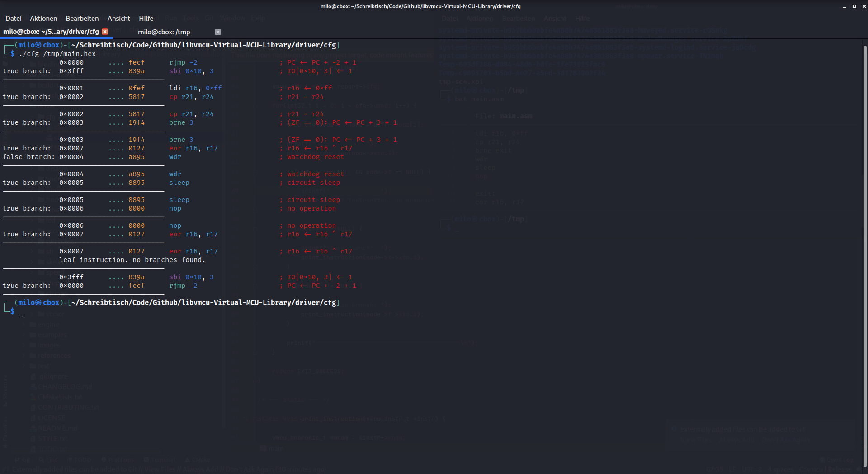Click the 'false branch:' label
This screenshot has width=868, height=474.
29,157
